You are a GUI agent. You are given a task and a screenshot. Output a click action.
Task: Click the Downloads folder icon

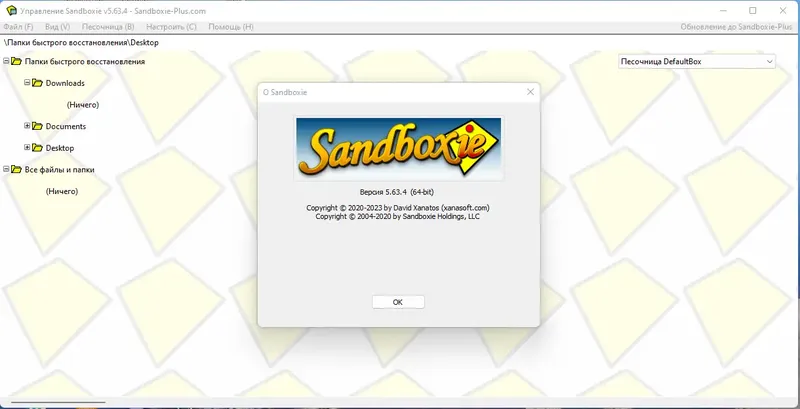pyautogui.click(x=37, y=83)
